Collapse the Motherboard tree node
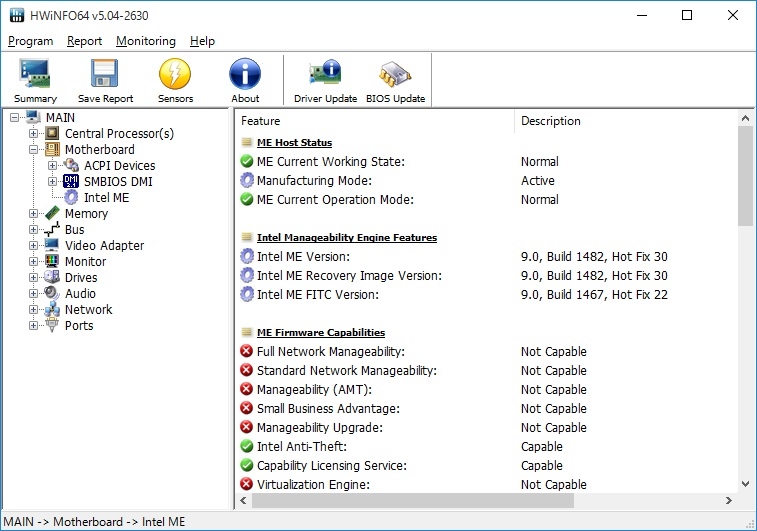The image size is (757, 531). pos(34,150)
